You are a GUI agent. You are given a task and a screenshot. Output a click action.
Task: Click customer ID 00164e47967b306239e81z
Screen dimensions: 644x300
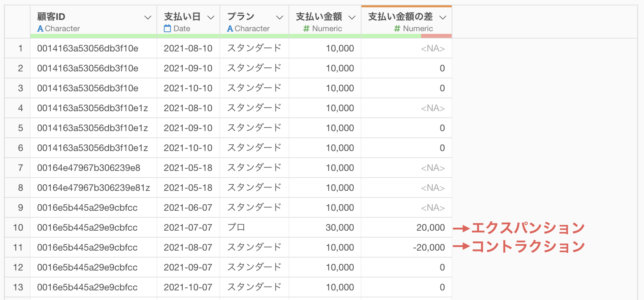pos(94,188)
